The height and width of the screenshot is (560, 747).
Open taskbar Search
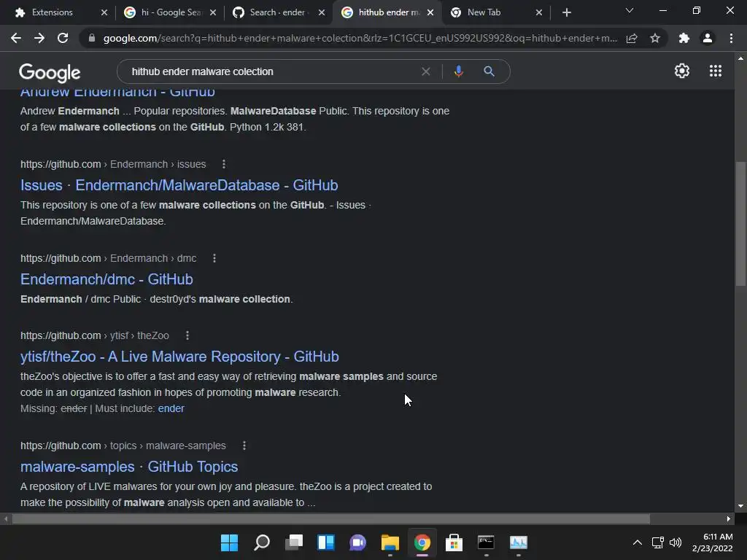pyautogui.click(x=262, y=542)
